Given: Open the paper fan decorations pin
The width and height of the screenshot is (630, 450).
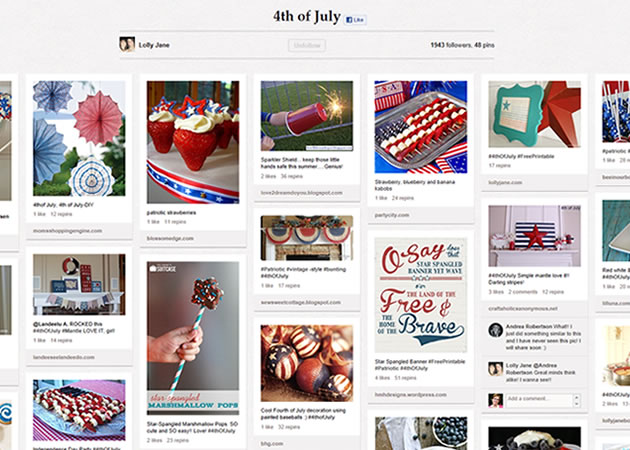Looking at the screenshot, I should pyautogui.click(x=79, y=139).
